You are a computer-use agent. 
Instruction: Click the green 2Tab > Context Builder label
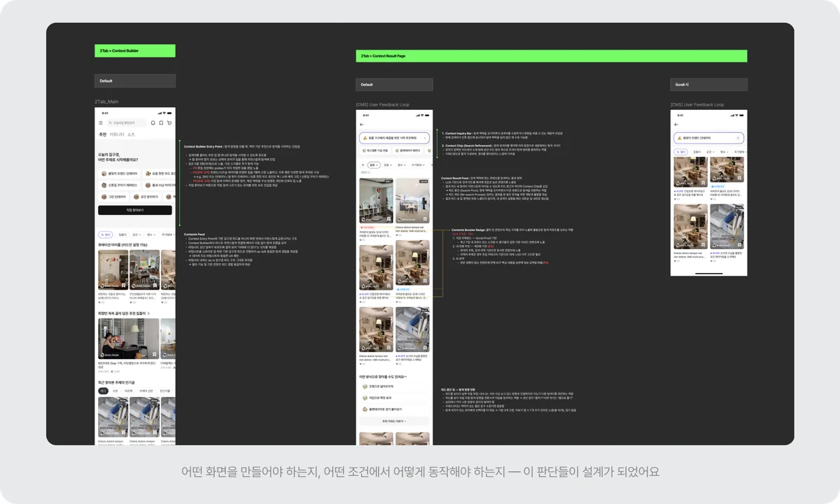(135, 50)
